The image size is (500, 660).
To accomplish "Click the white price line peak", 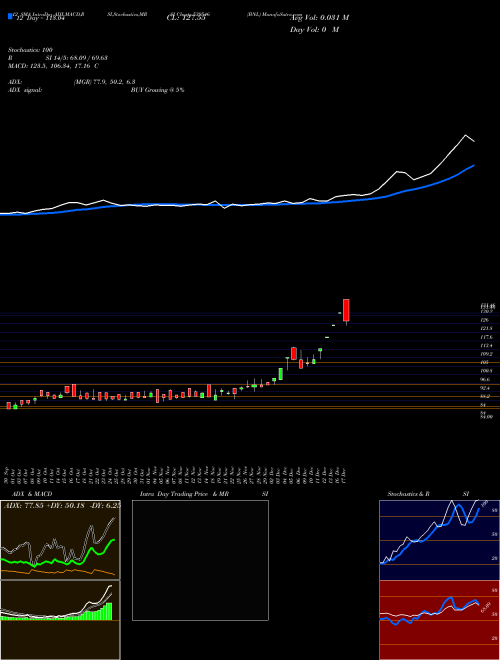I will (465, 136).
